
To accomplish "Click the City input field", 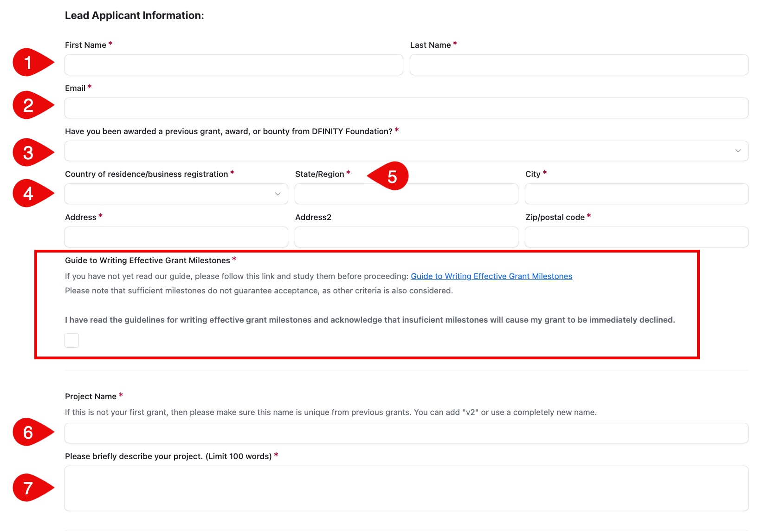I will [x=637, y=194].
